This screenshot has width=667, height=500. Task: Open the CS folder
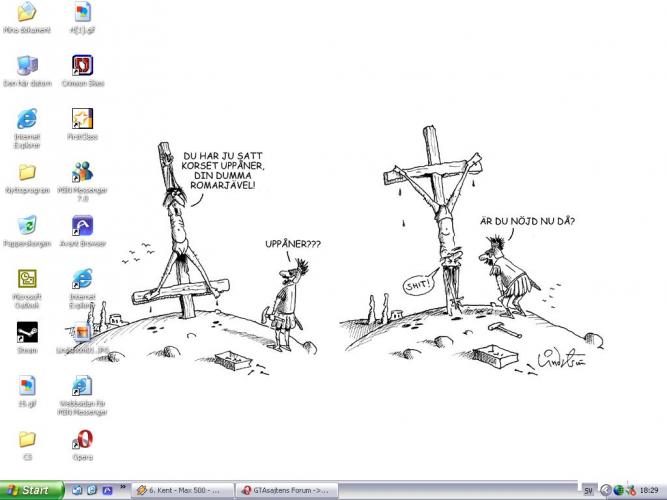[x=27, y=440]
